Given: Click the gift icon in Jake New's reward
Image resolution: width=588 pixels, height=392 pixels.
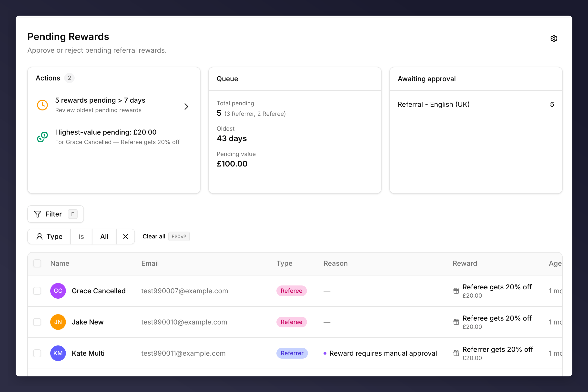Looking at the screenshot, I should (456, 322).
